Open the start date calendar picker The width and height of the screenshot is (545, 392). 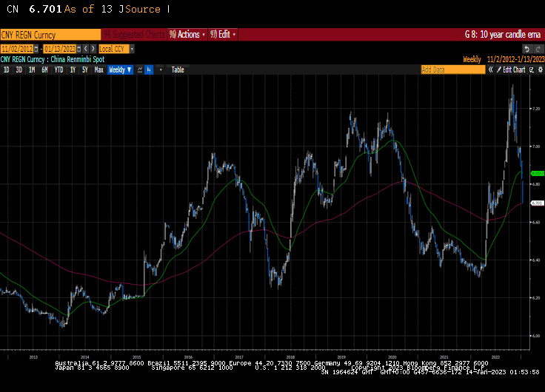(36, 49)
